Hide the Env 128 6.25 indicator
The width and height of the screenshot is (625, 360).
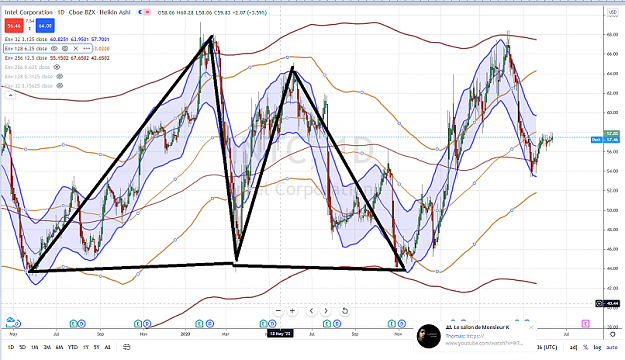[x=54, y=48]
